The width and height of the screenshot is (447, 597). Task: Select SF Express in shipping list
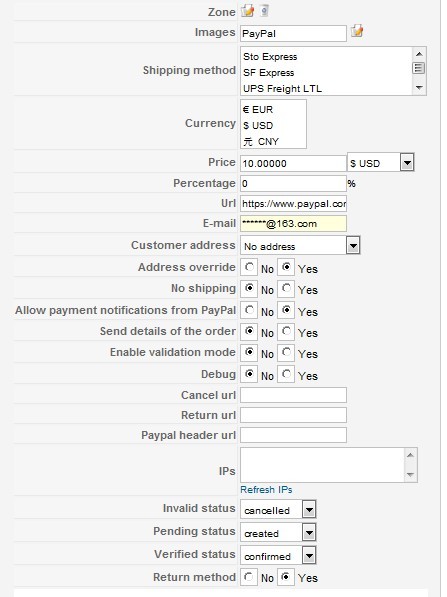[269, 72]
